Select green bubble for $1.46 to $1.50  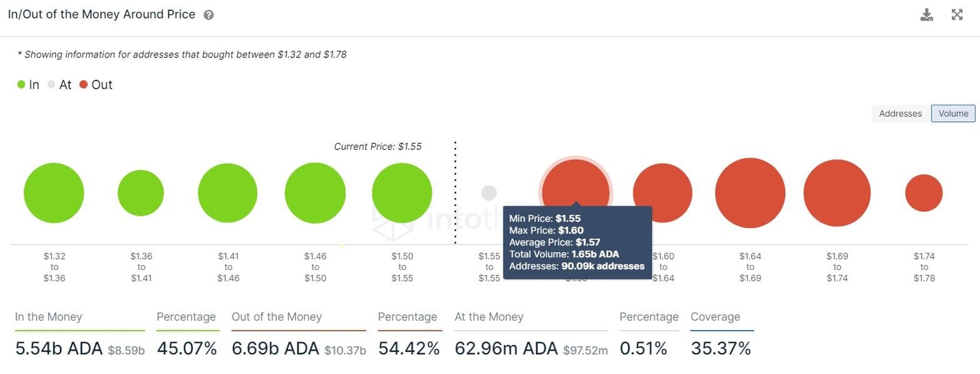pos(315,193)
